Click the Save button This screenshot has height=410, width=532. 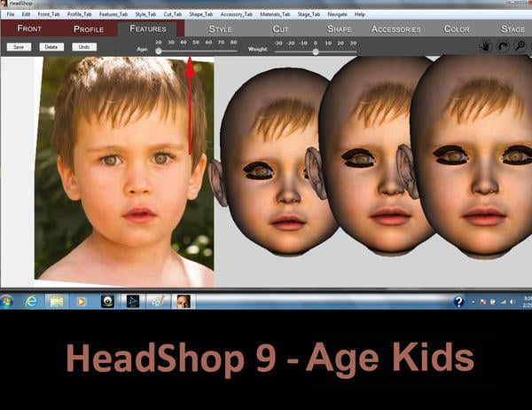click(x=19, y=47)
